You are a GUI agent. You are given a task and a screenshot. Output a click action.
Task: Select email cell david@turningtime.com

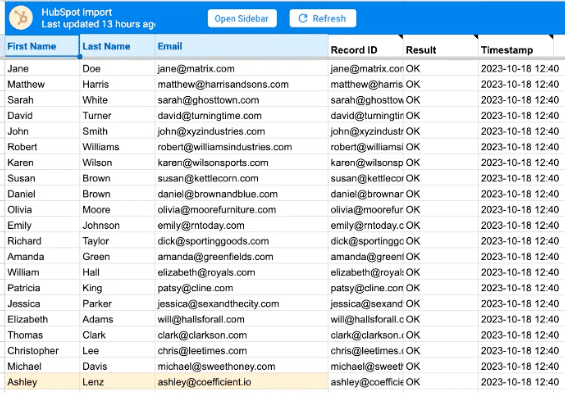pos(241,116)
